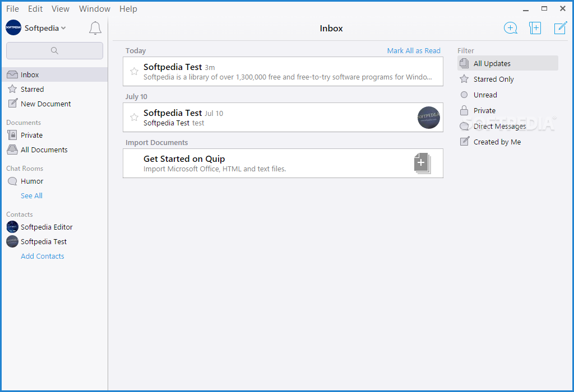The width and height of the screenshot is (574, 392).
Task: Select All Updates filter label
Action: [492, 64]
